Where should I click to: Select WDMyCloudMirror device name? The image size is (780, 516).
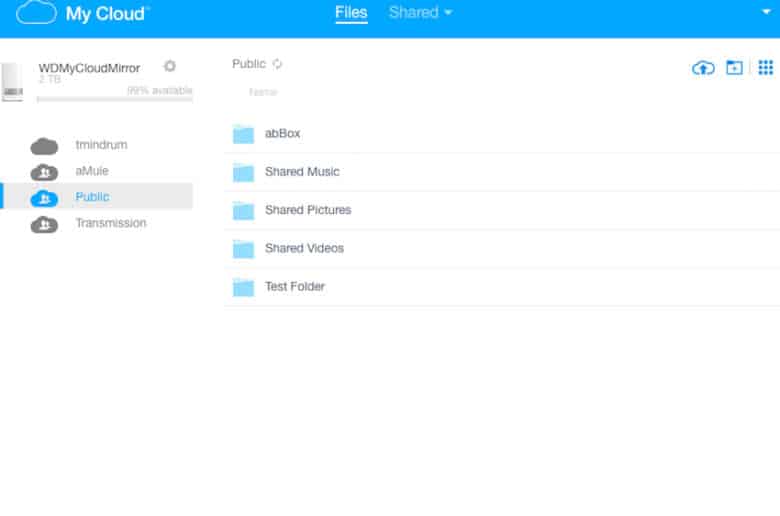click(x=90, y=68)
